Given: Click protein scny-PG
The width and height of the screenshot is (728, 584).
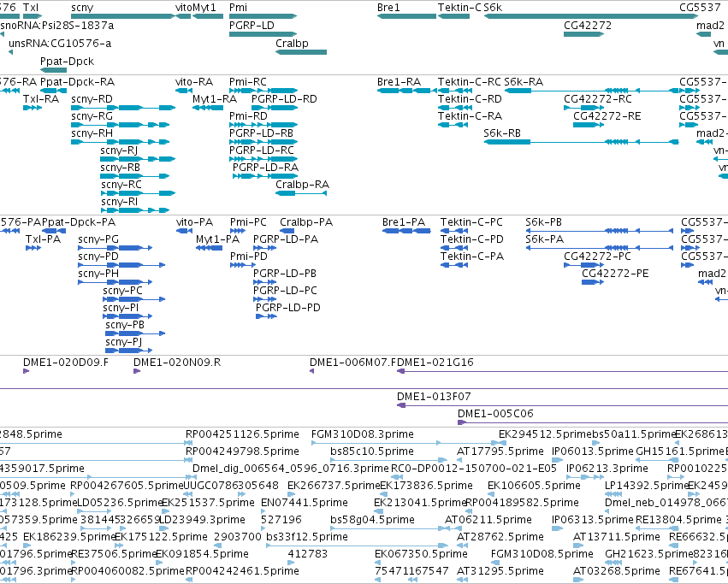Looking at the screenshot, I should [x=115, y=248].
